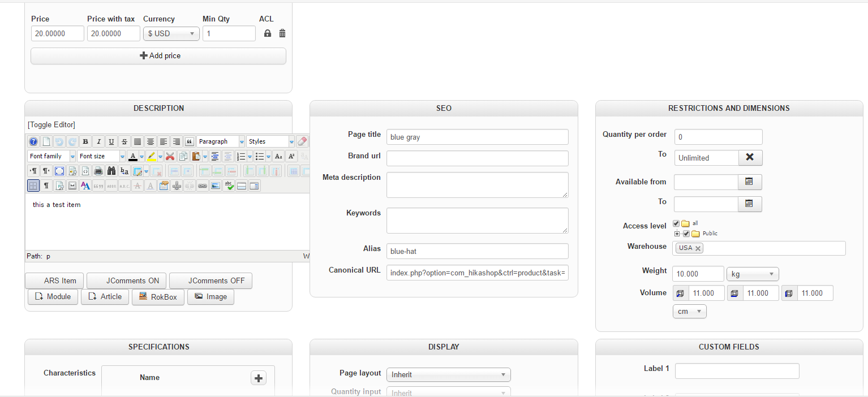Open the Font family dropdown
Viewport: 868px width, 397px height.
click(51, 156)
